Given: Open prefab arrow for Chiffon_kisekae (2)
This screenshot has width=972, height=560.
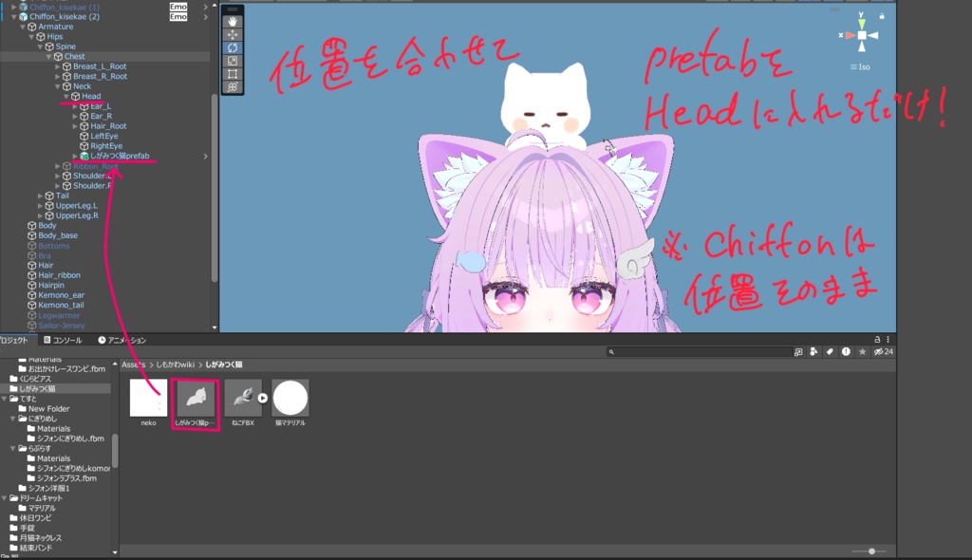Looking at the screenshot, I should tap(206, 17).
